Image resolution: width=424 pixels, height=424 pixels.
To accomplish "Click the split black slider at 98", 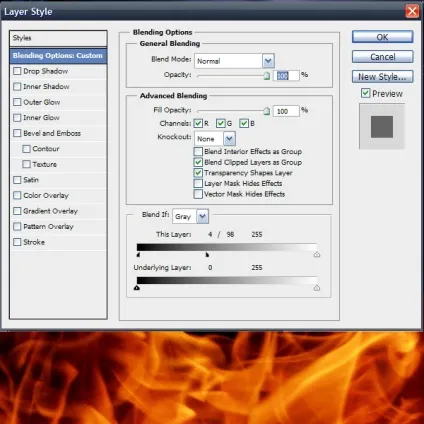I will coord(207,255).
